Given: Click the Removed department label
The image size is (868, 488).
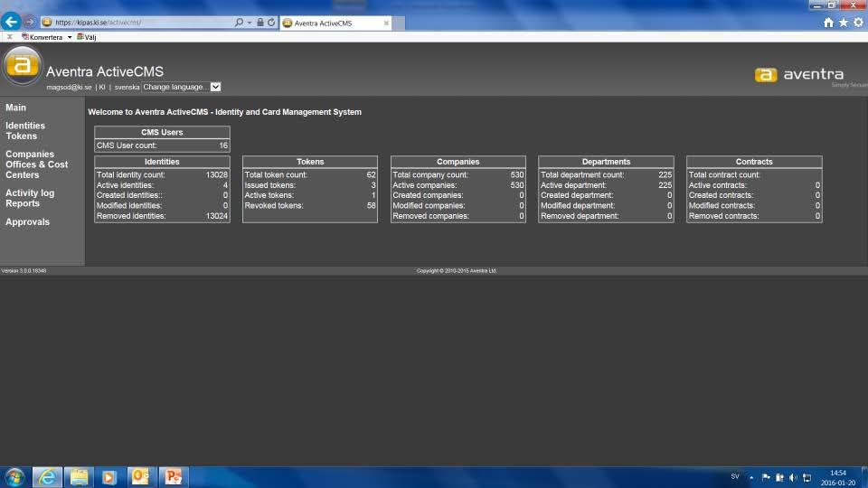Looking at the screenshot, I should tap(580, 216).
